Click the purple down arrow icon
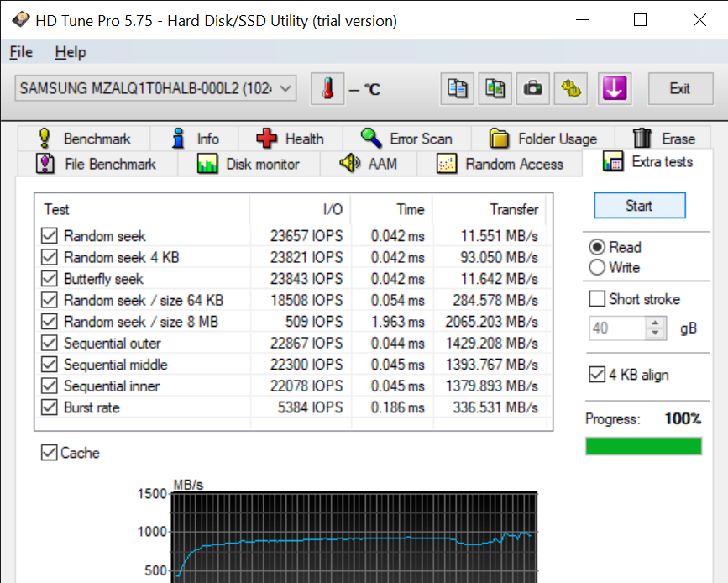Viewport: 728px width, 583px height. coord(614,89)
